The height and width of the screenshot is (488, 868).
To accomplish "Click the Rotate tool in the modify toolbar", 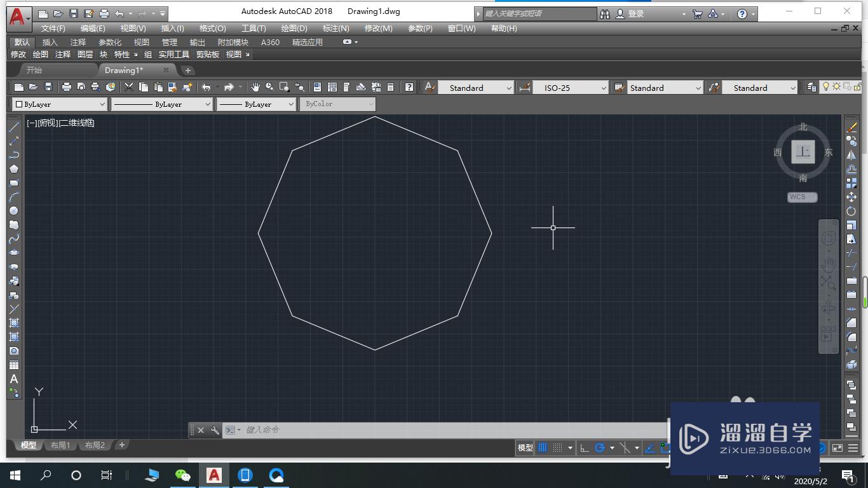I will pyautogui.click(x=851, y=211).
